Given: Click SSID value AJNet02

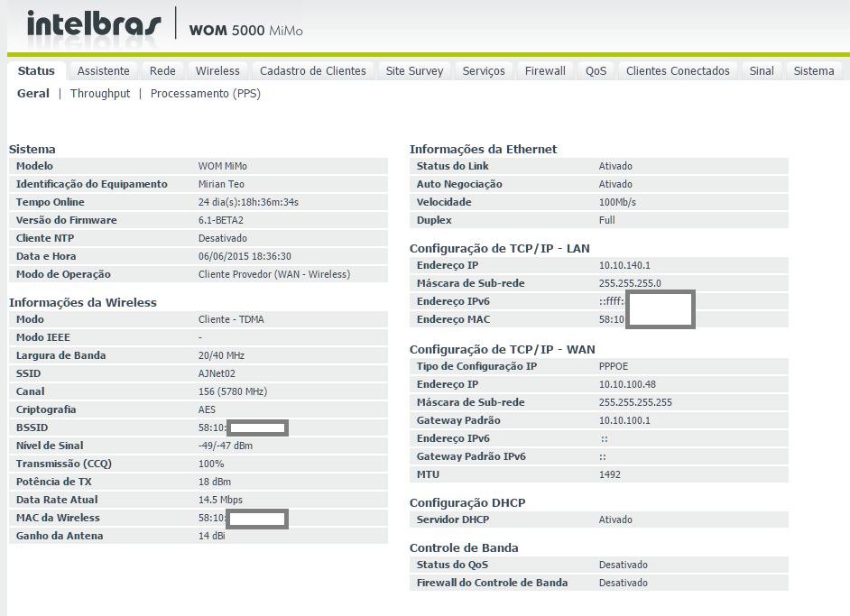Looking at the screenshot, I should pyautogui.click(x=217, y=373).
